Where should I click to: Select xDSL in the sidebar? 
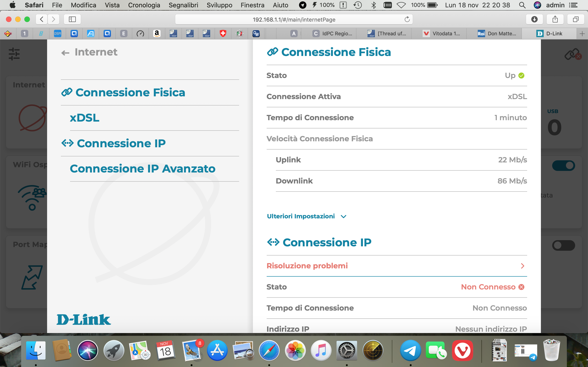[85, 118]
